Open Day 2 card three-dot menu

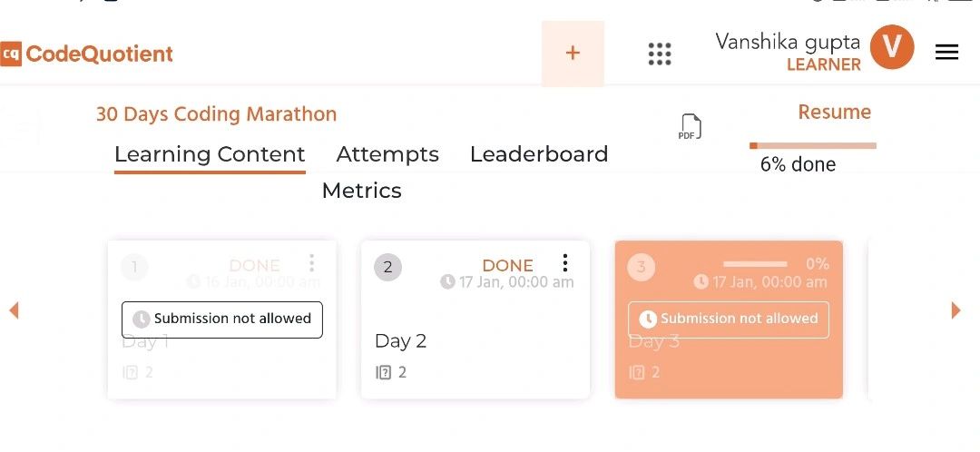coord(565,262)
